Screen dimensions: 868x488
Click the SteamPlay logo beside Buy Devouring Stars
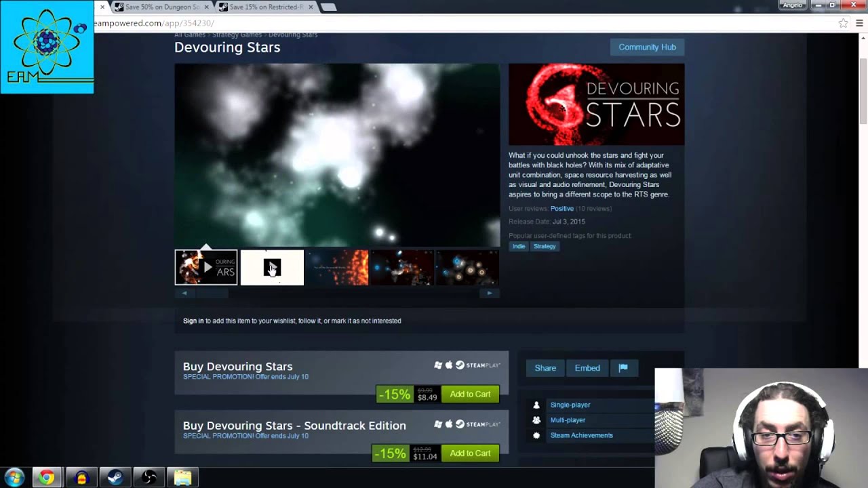[477, 365]
